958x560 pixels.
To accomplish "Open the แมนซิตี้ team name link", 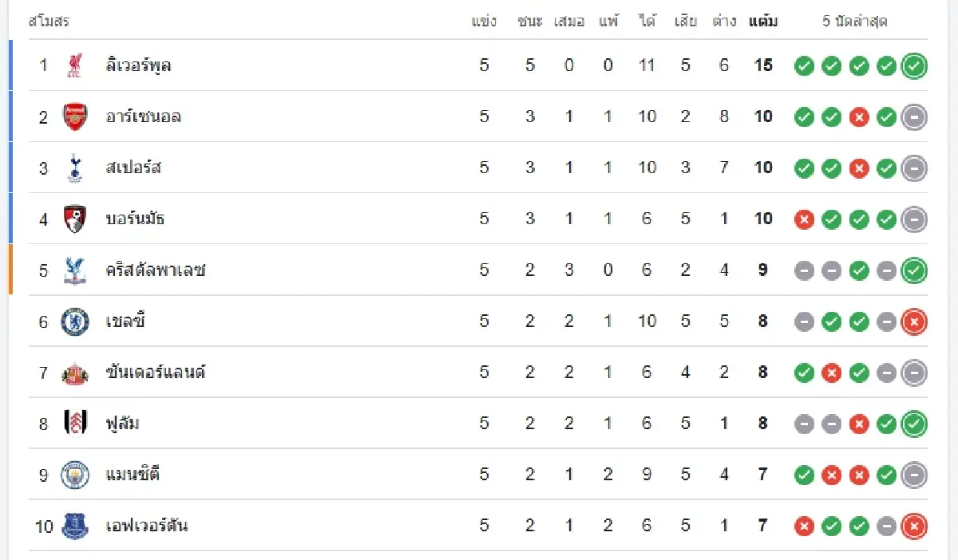I will (x=133, y=475).
